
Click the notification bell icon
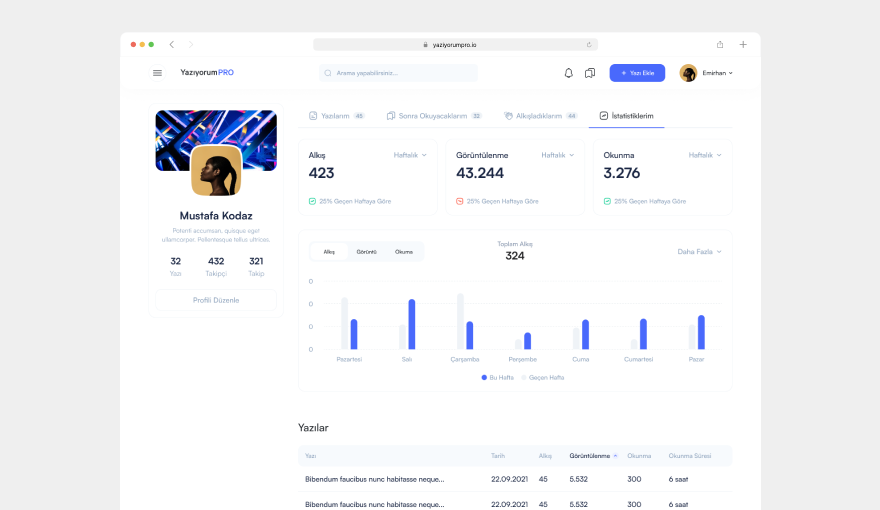click(x=569, y=73)
